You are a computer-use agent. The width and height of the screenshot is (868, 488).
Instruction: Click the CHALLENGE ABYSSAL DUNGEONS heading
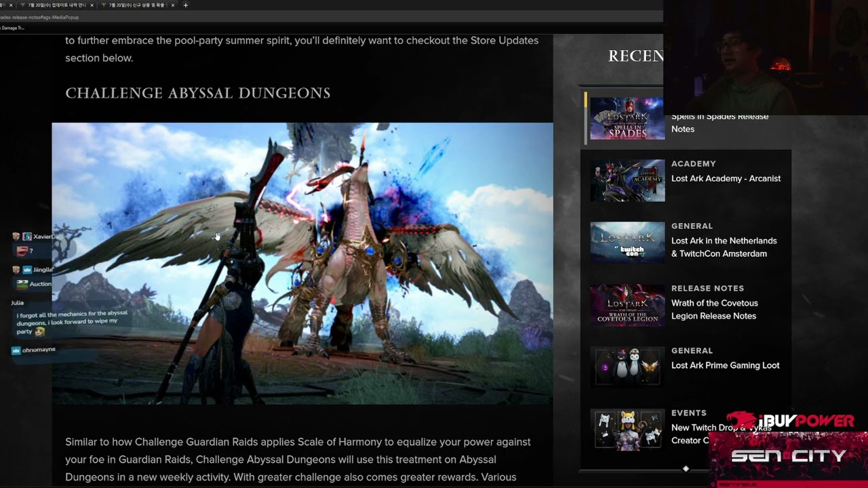[x=198, y=94]
